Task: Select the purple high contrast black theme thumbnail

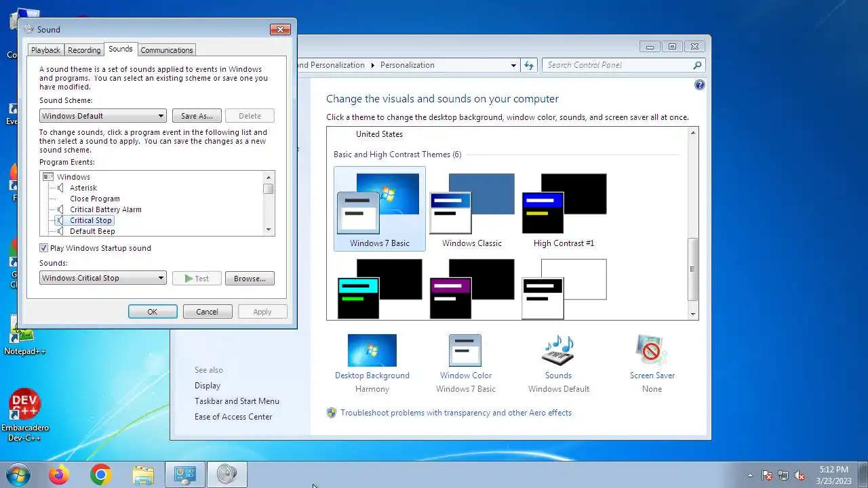Action: (472, 289)
